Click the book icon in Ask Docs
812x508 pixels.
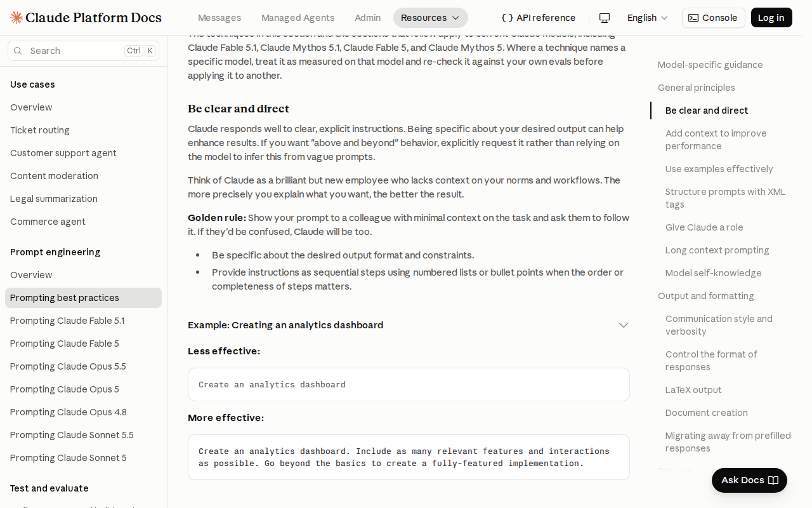click(773, 480)
